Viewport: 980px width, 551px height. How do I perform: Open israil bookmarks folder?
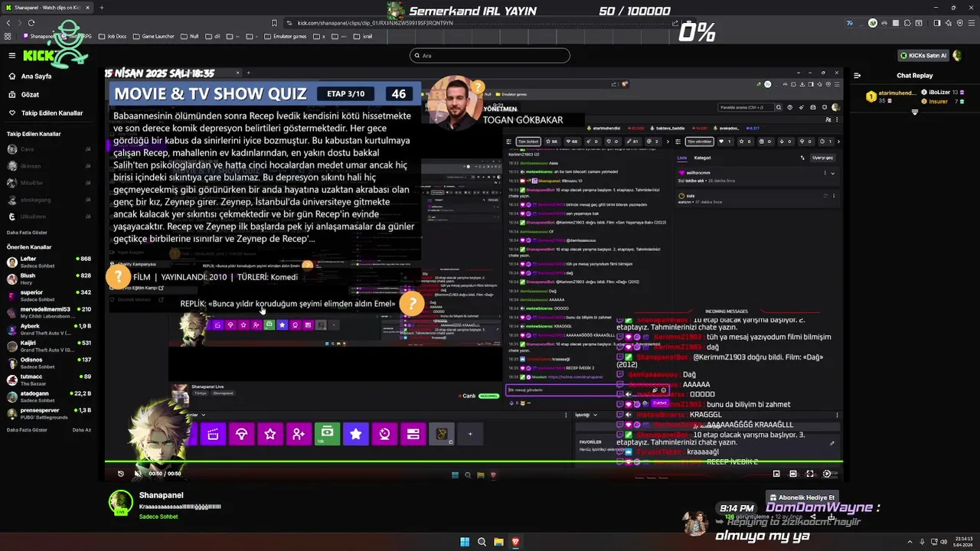coord(364,36)
